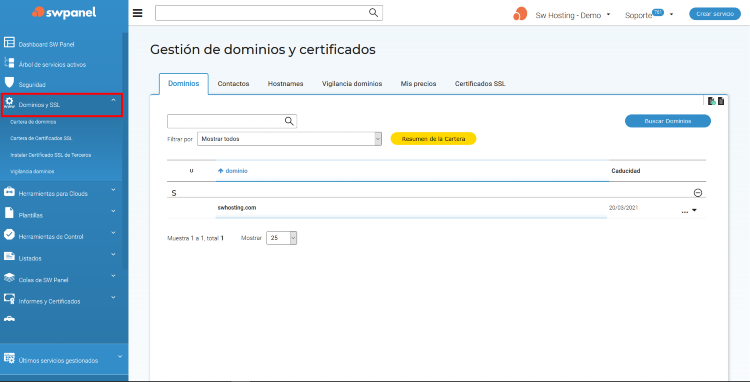The image size is (750, 382).
Task: Click the Listados icon
Action: (x=9, y=256)
